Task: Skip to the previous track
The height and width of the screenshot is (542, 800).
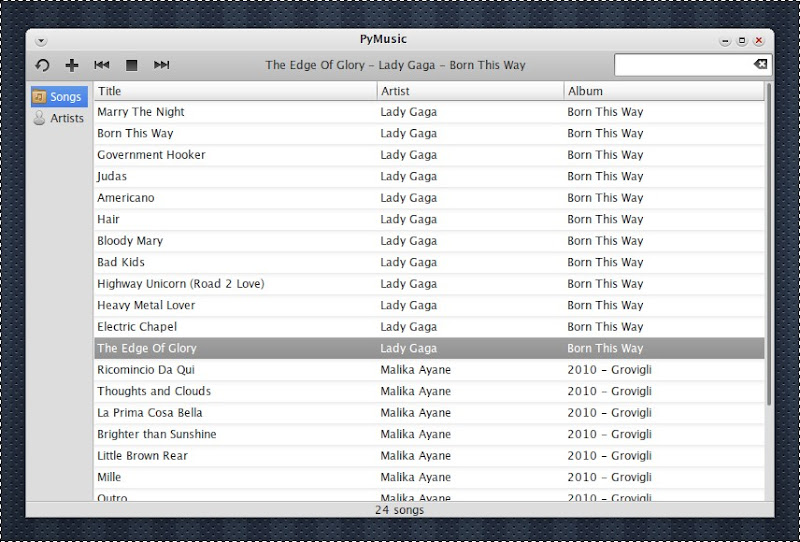Action: pyautogui.click(x=101, y=65)
